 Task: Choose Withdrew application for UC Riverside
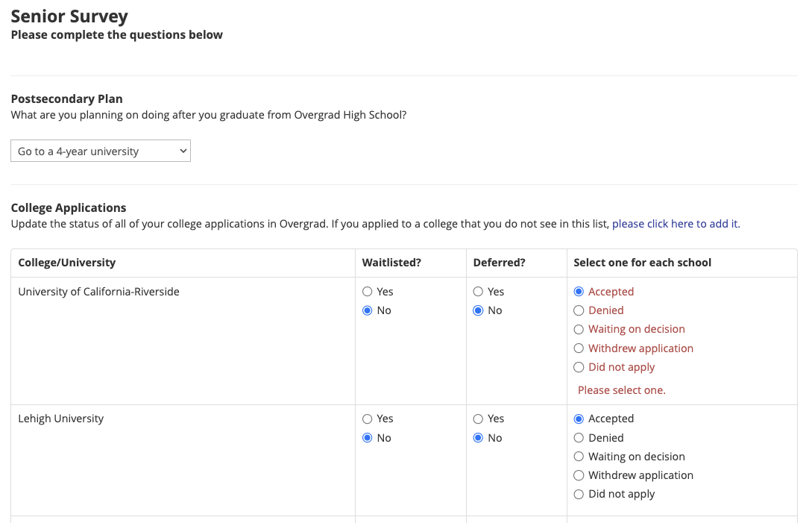[579, 348]
